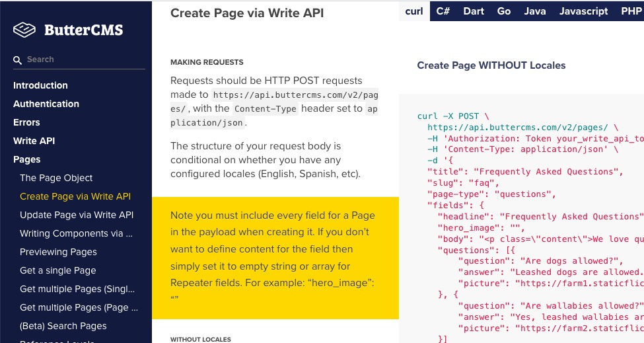Switch to the Dart code tab
Image resolution: width=644 pixels, height=343 pixels.
coord(474,11)
